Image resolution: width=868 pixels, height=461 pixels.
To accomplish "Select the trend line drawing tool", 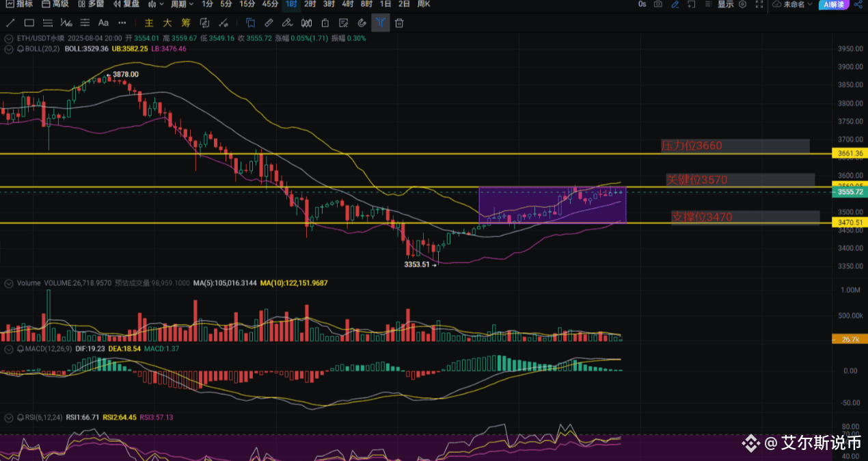I will (10, 23).
